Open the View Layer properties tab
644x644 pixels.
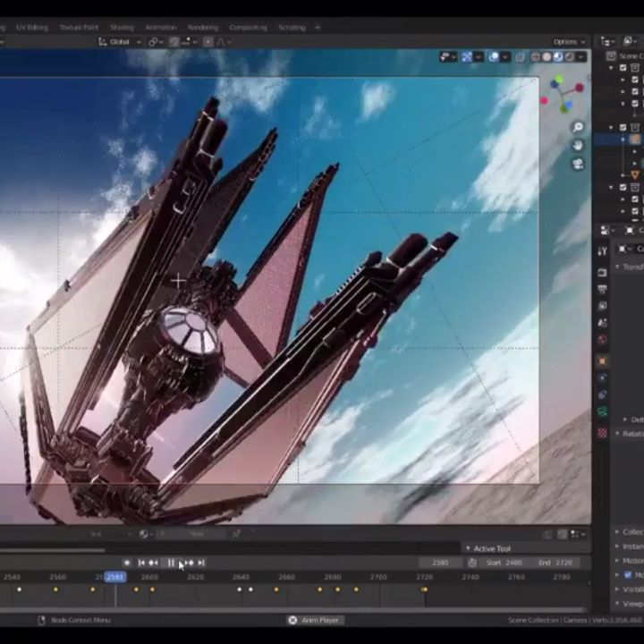point(602,306)
